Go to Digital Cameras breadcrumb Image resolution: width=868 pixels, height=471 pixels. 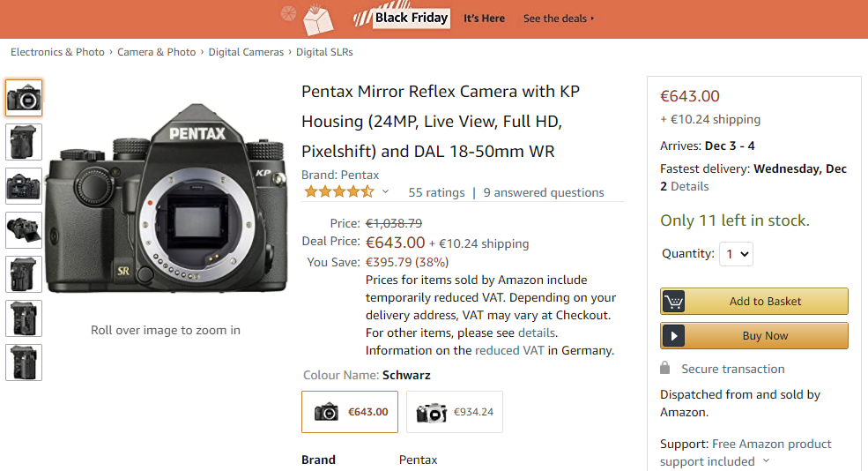point(246,52)
